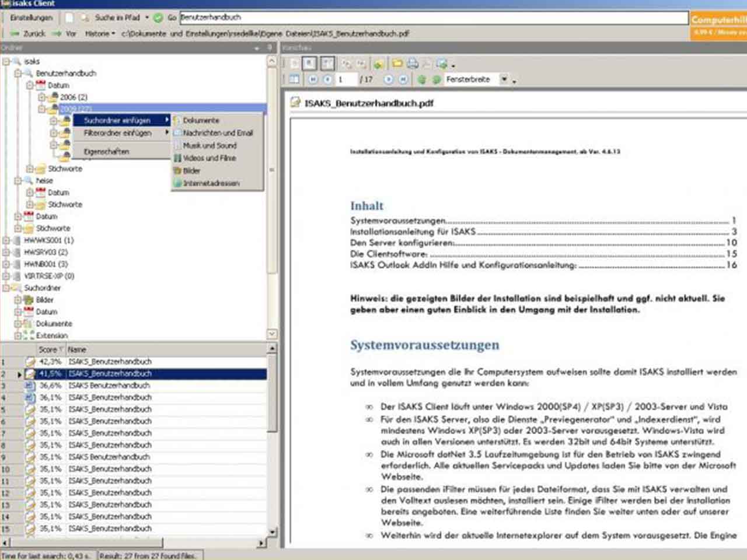Screen dimensions: 747x560
Task: Select the HWNB001 (3) tree item
Action: 46,264
